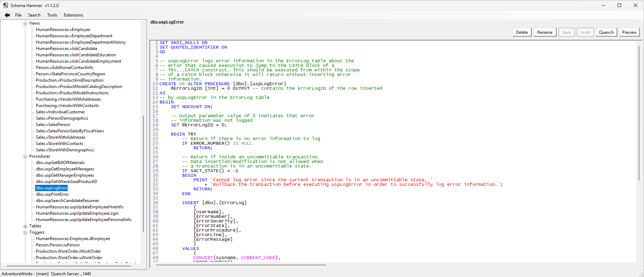Select highlighted dbo.uspLogError procedure
This screenshot has width=644, height=277.
pos(51,188)
